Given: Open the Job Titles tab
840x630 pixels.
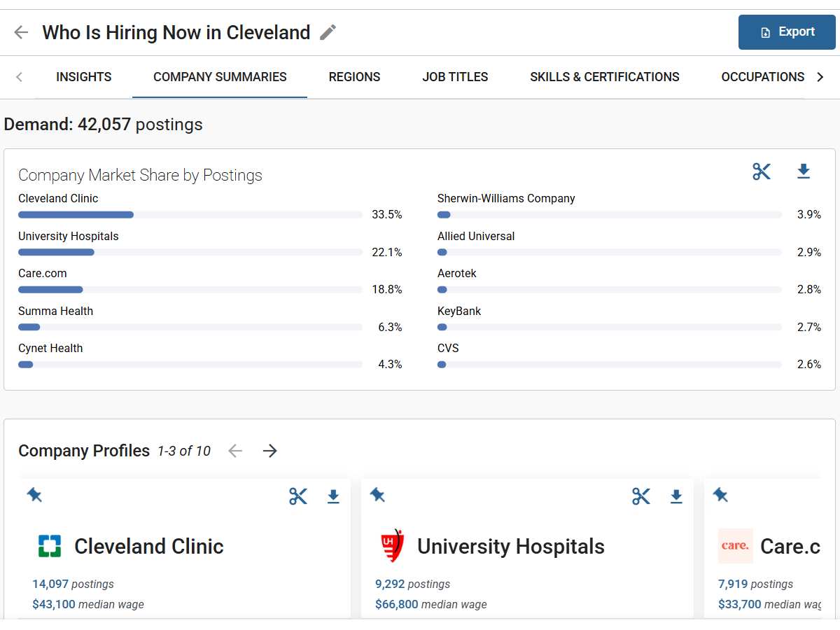Looking at the screenshot, I should click(455, 77).
